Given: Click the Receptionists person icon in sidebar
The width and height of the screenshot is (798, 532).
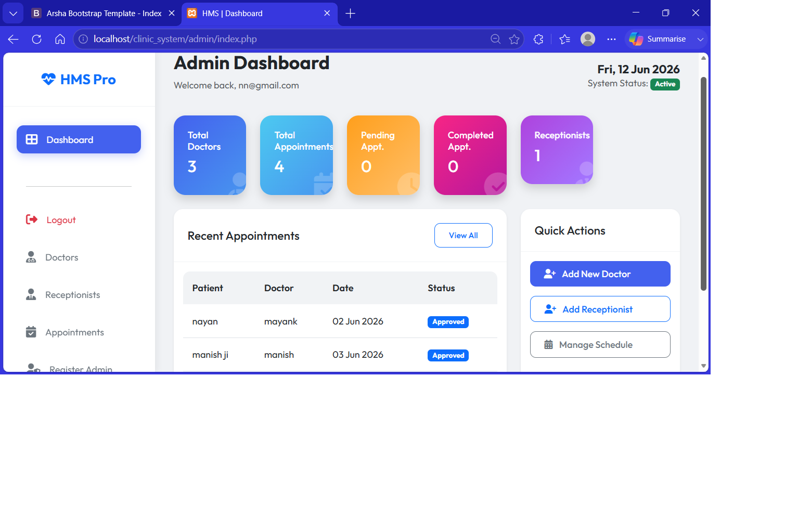Looking at the screenshot, I should point(31,294).
